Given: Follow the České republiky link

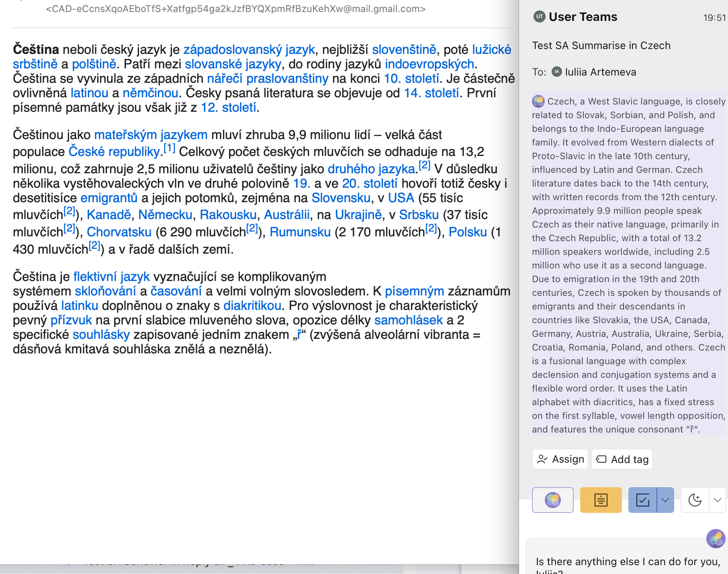Looking at the screenshot, I should (x=114, y=152).
